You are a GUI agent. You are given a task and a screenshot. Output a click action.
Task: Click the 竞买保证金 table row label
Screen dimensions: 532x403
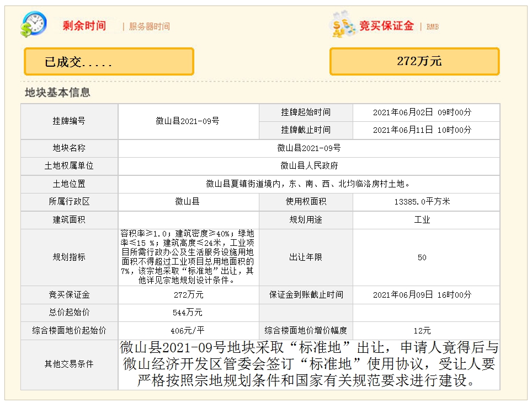[x=69, y=295]
